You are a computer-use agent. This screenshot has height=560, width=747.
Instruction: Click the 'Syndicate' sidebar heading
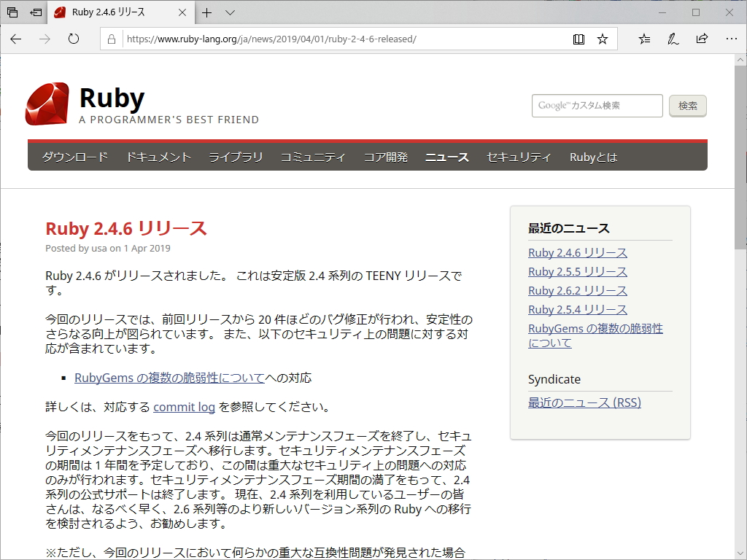pyautogui.click(x=554, y=379)
